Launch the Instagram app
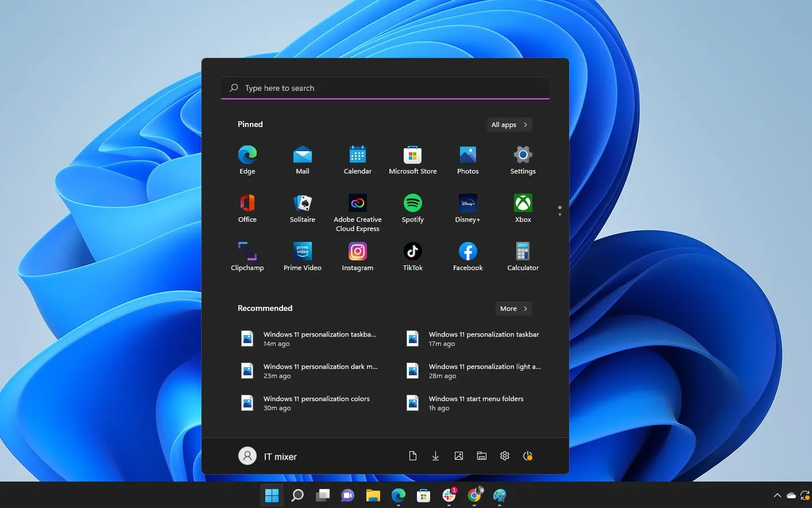This screenshot has height=508, width=812. pos(357,257)
